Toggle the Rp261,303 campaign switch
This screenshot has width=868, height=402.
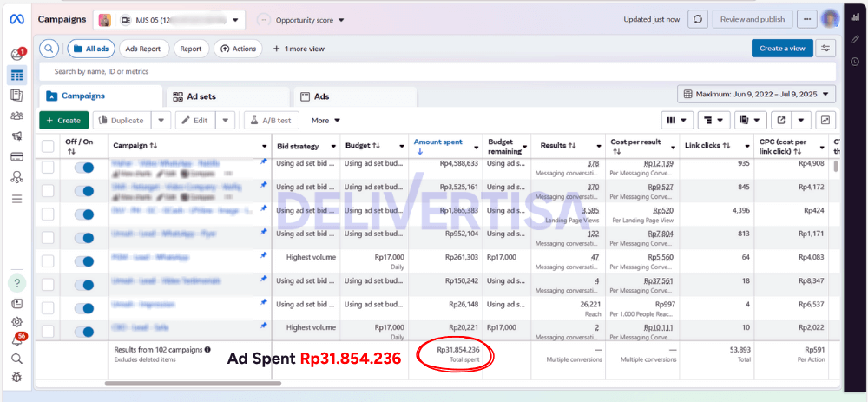pos(84,261)
